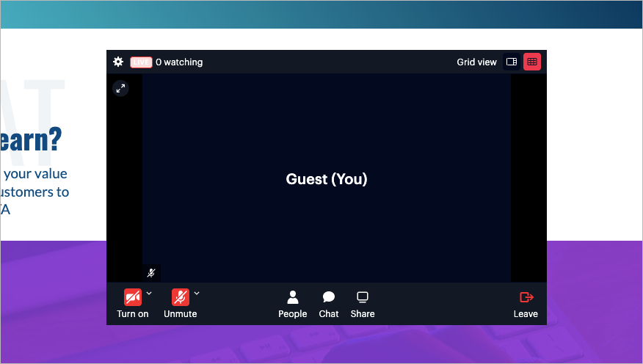Image resolution: width=643 pixels, height=364 pixels.
Task: Click the muted microphone indicator on the video tile
Action: coord(151,272)
